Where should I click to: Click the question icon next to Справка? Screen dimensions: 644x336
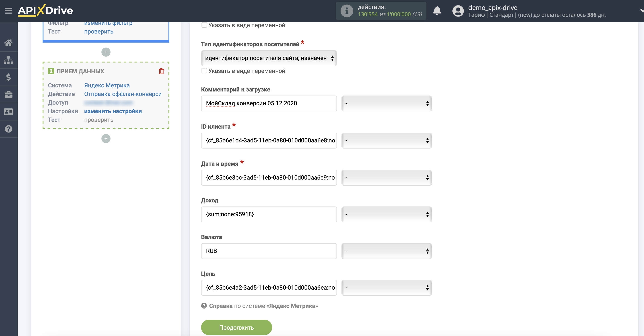click(x=204, y=306)
